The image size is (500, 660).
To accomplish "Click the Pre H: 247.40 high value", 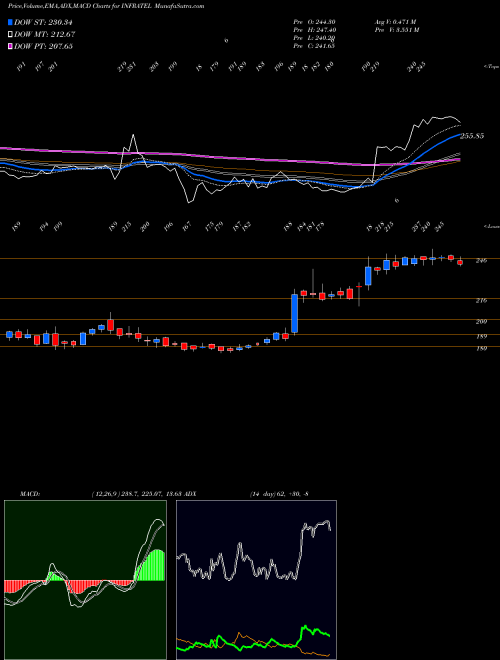I will pos(314,30).
